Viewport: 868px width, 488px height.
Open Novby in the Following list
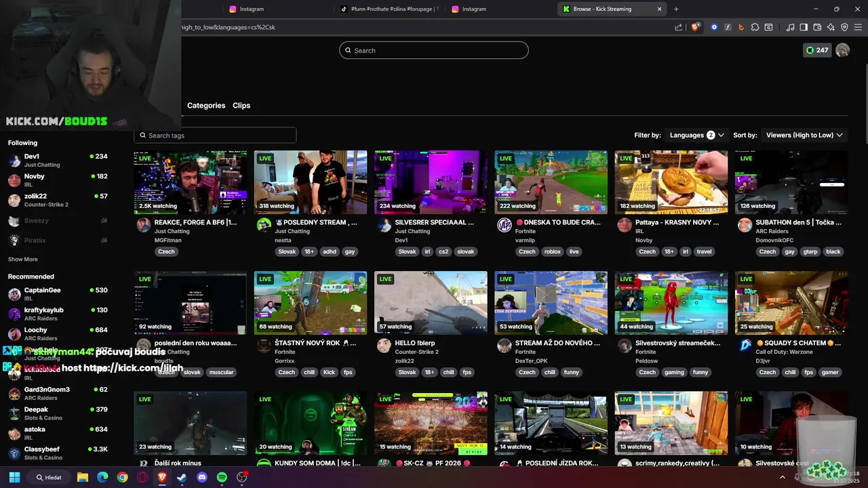58,180
